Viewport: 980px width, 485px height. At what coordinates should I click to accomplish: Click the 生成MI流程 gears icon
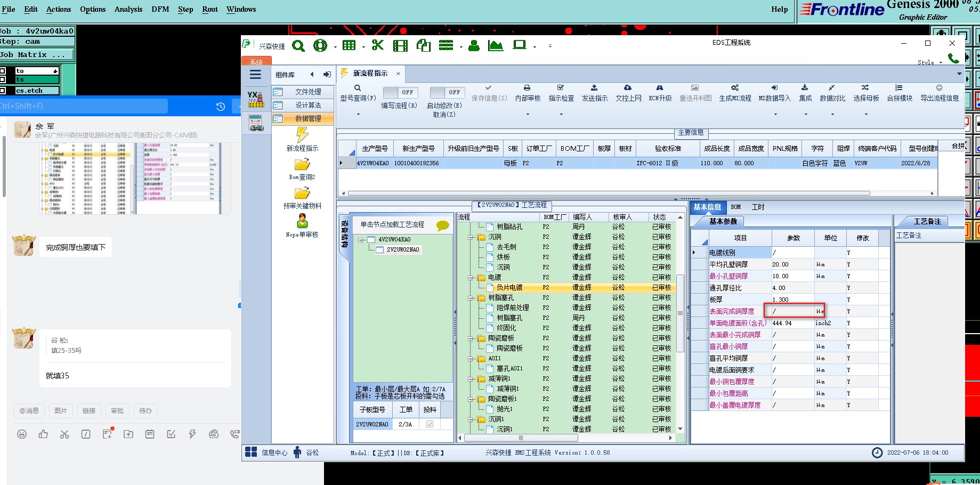(735, 87)
